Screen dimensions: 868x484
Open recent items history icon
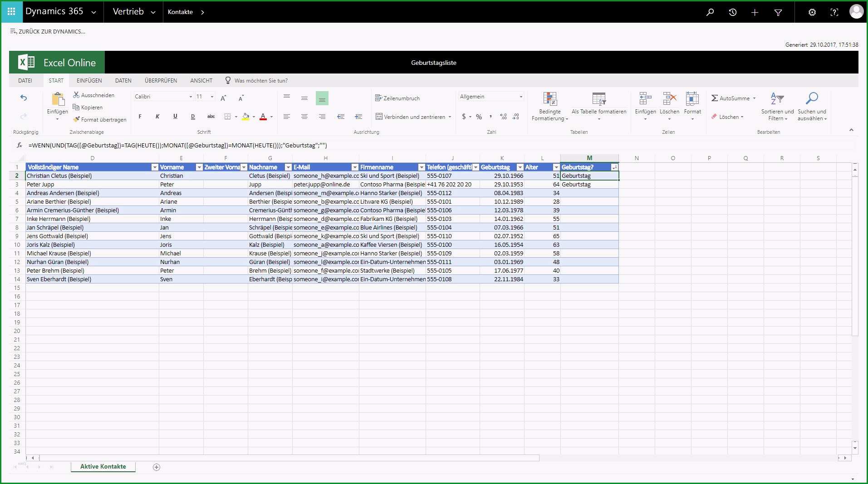[x=732, y=12]
